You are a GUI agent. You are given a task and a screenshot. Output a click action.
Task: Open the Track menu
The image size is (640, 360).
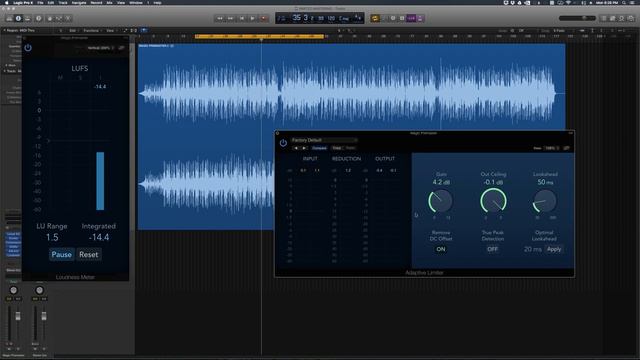[63, 2]
